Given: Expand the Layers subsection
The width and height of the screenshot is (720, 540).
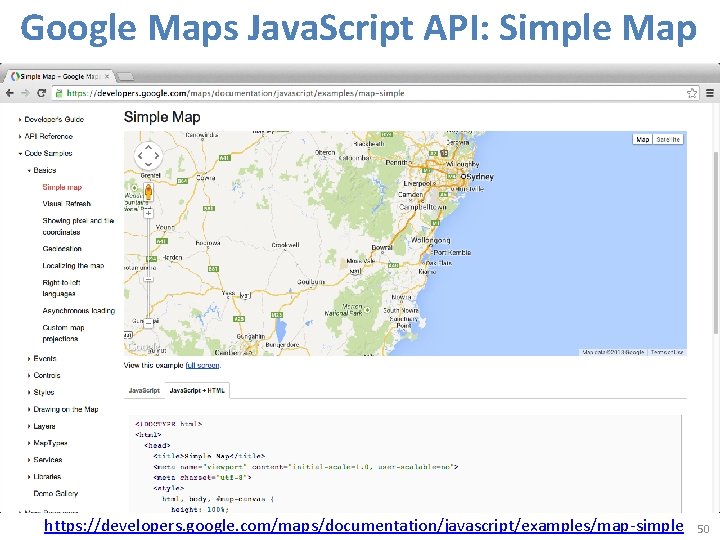Looking at the screenshot, I should pyautogui.click(x=41, y=426).
